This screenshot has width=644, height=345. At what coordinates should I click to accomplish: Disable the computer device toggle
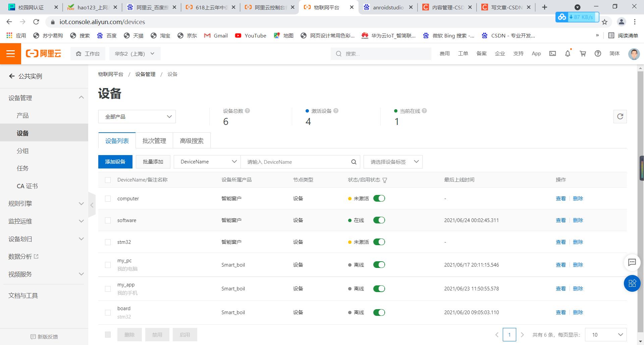pos(379,198)
